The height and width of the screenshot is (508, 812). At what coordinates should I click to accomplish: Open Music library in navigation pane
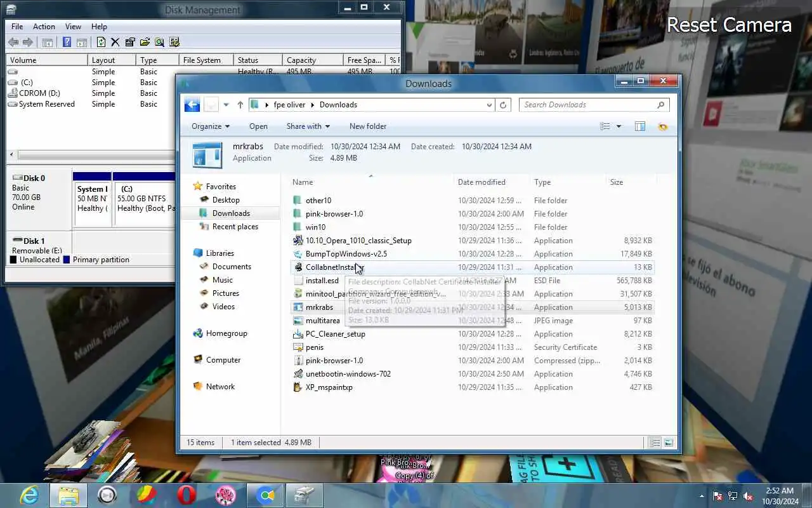(x=223, y=280)
